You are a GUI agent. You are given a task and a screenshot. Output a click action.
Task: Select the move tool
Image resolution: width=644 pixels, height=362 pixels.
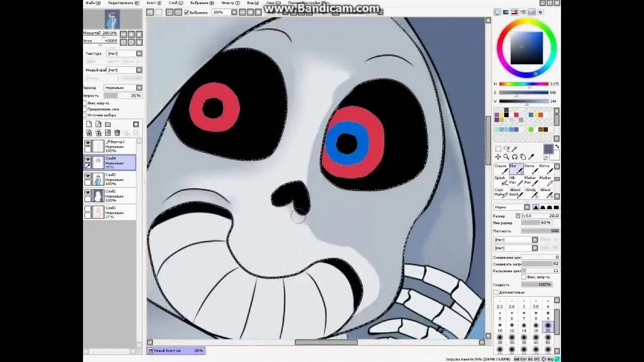click(498, 157)
